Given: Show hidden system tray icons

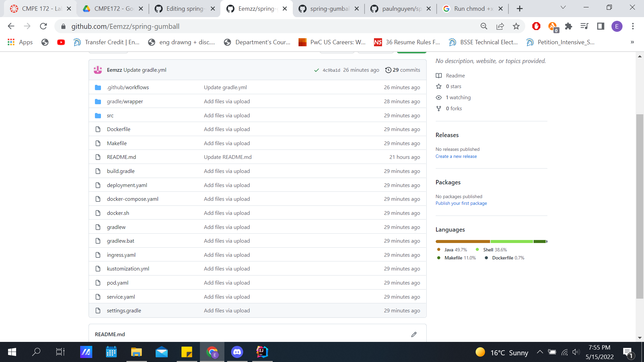Looking at the screenshot, I should click(540, 352).
